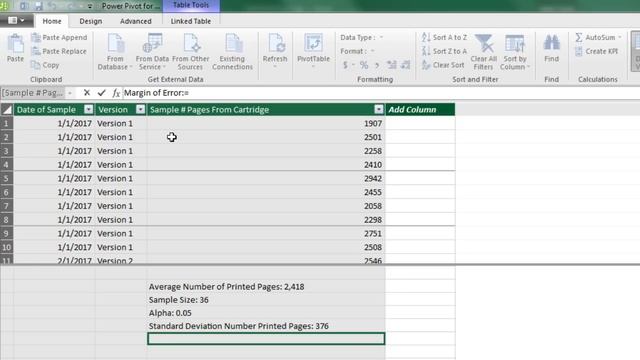640x360 pixels.
Task: Expand the AutoSum dropdown arrow
Action: [620, 38]
